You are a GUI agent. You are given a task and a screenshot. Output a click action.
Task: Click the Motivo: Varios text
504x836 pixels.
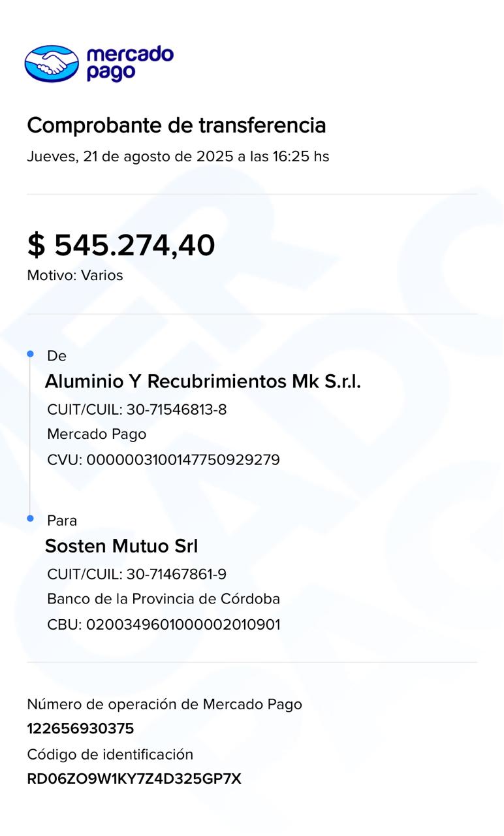click(75, 276)
